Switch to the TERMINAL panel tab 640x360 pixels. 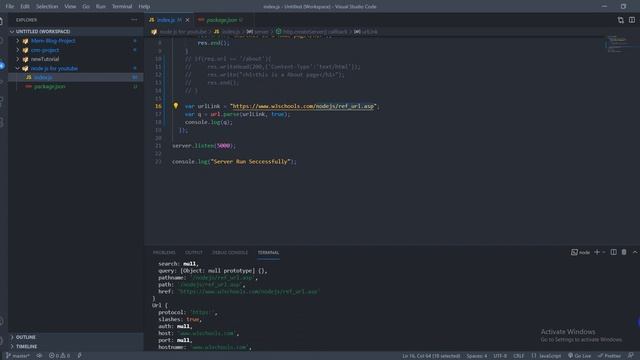(x=268, y=253)
